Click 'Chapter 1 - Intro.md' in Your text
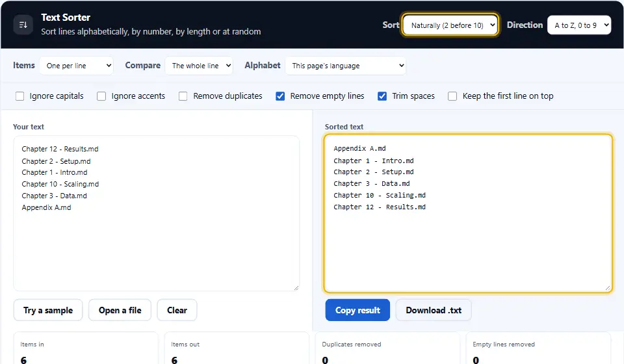Image resolution: width=624 pixels, height=364 pixels. tap(55, 173)
